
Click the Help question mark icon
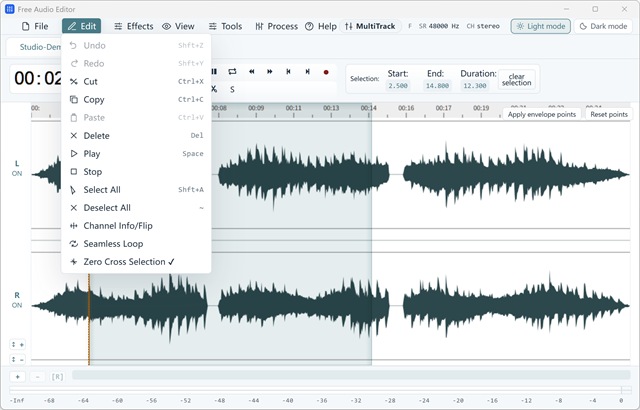click(309, 26)
